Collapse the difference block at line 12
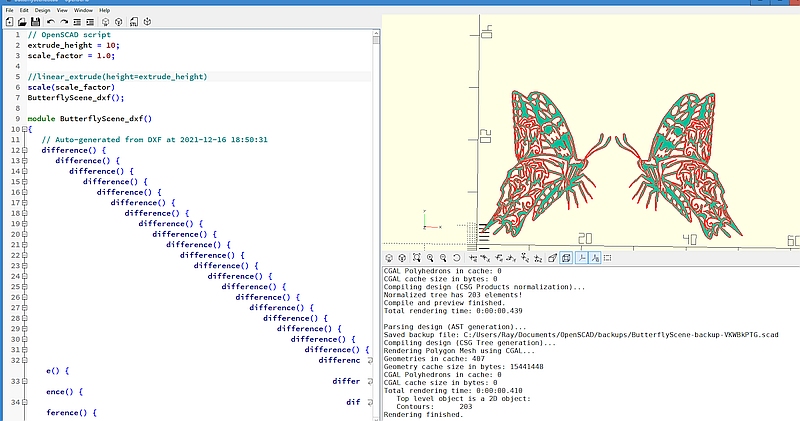 click(23, 150)
